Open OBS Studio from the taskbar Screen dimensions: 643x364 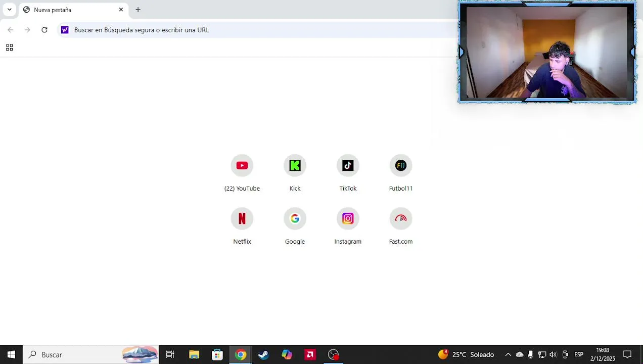point(334,354)
